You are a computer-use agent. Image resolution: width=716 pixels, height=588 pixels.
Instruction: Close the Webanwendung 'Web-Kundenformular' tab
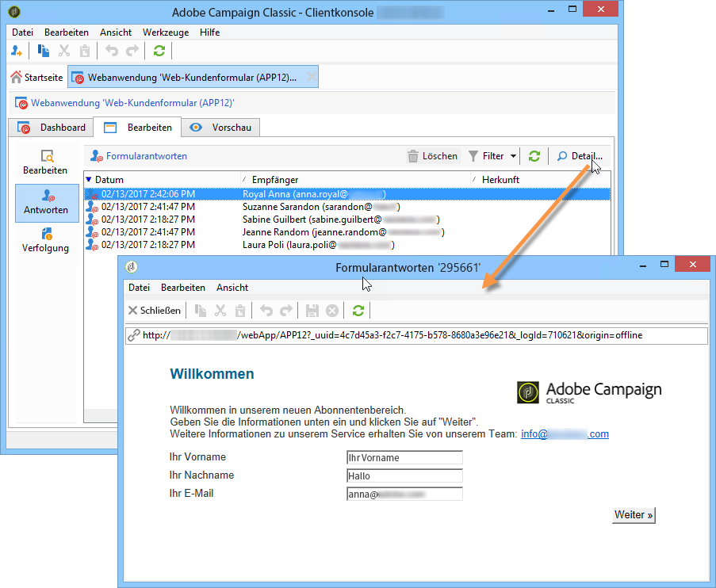(312, 77)
